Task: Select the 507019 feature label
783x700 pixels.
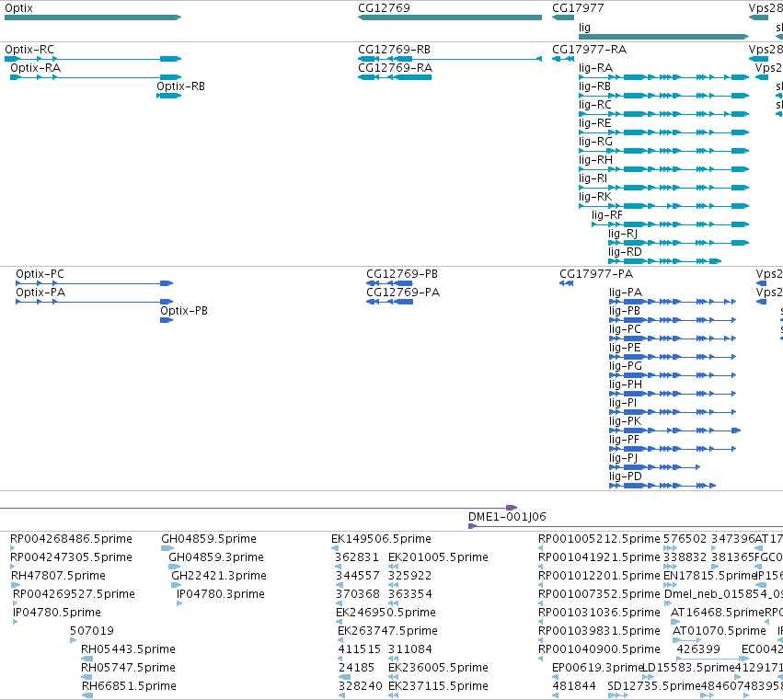Action: coord(92,631)
